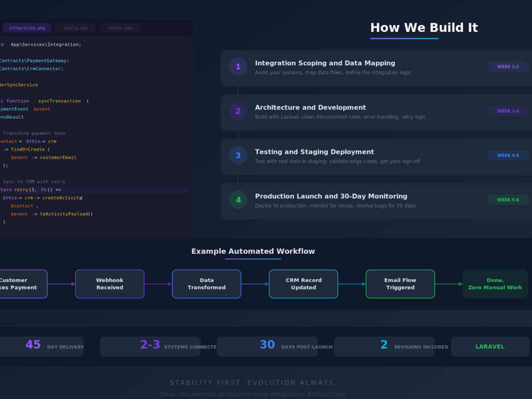Click the Example Automated Workflow heading
This screenshot has height=399, width=532.
(x=253, y=252)
